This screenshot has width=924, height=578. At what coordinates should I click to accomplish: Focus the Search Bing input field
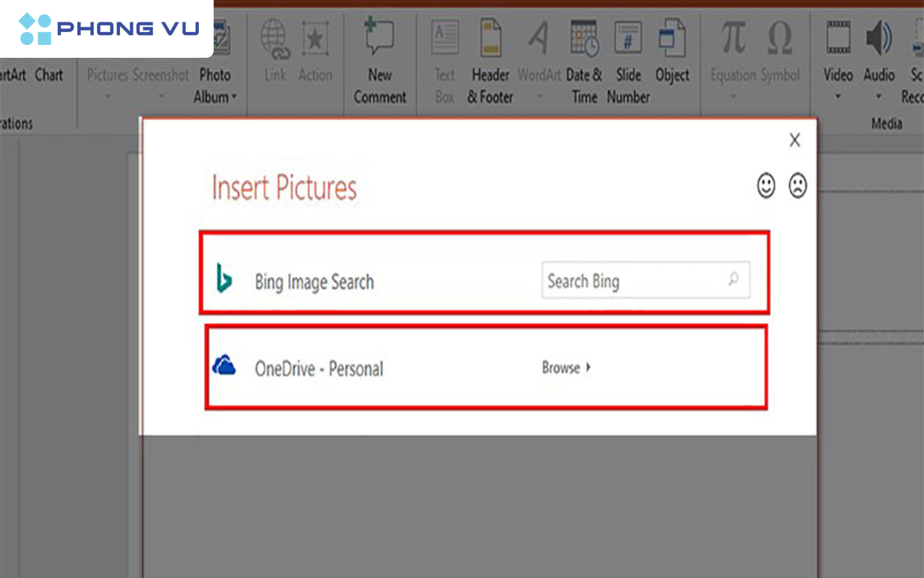click(x=646, y=280)
